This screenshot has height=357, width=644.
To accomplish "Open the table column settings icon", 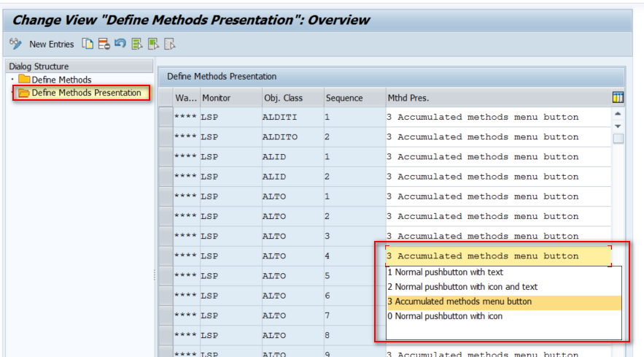I will click(618, 98).
